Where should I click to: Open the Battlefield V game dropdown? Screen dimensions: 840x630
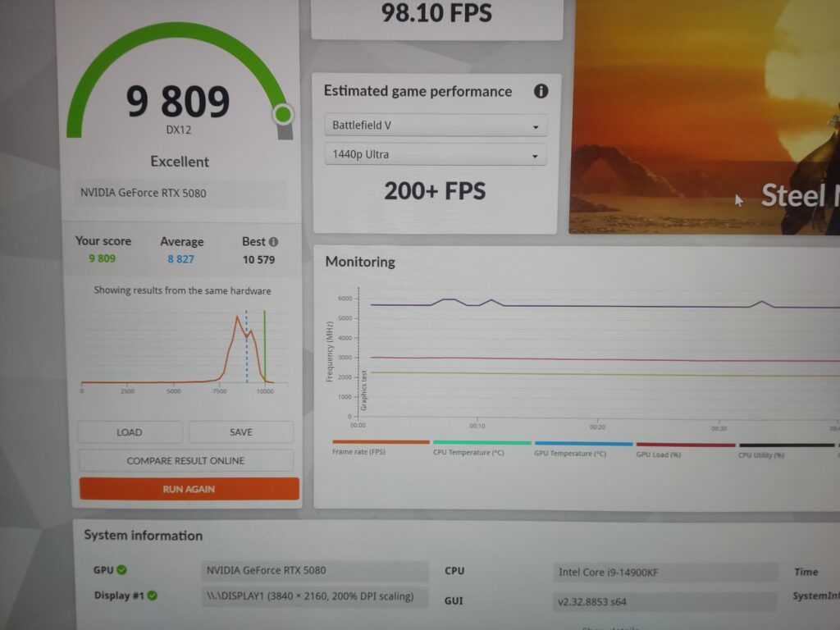pyautogui.click(x=435, y=126)
